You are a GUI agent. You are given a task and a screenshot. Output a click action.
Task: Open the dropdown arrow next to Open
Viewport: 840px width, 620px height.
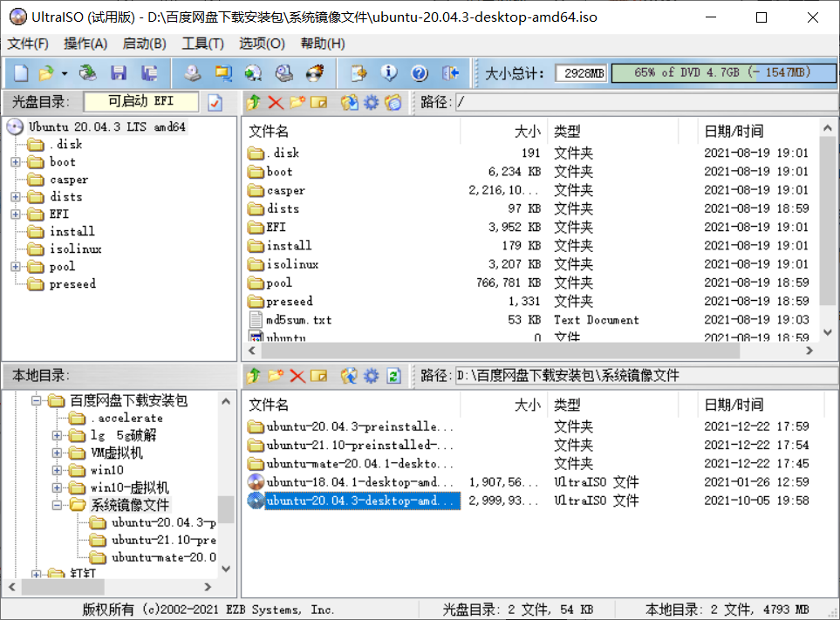[x=65, y=73]
